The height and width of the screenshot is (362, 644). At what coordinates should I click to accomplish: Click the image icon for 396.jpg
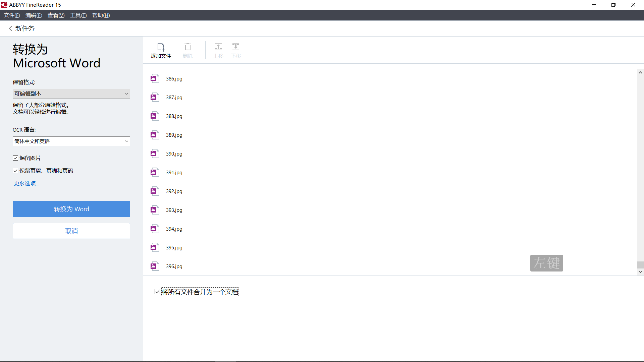click(155, 266)
